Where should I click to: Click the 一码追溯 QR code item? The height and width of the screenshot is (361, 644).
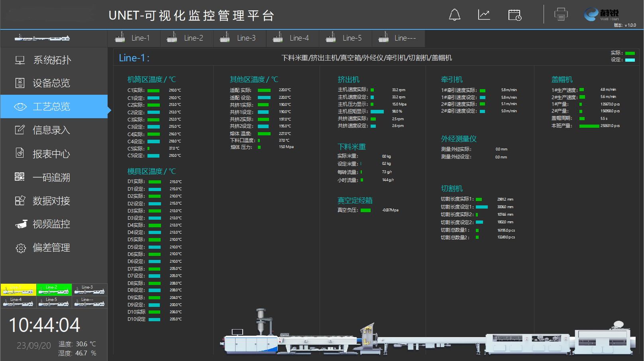click(x=51, y=178)
